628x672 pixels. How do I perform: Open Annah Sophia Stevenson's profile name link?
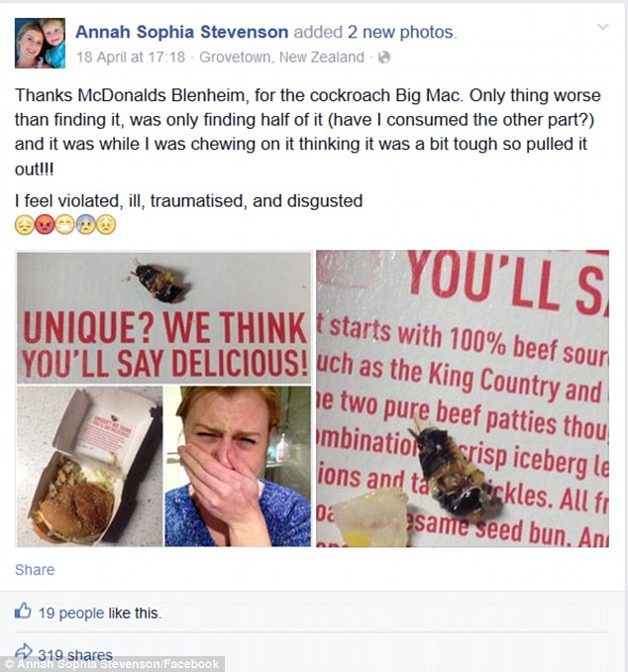pos(179,32)
